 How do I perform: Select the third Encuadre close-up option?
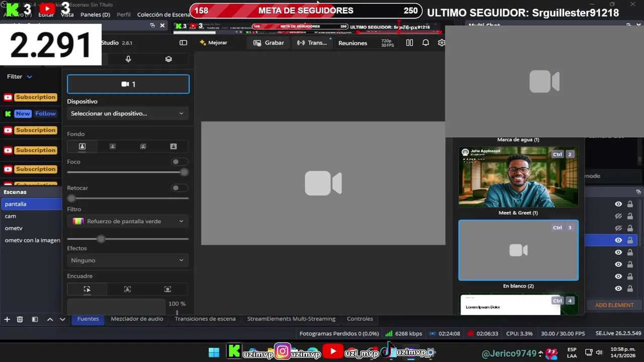point(168,289)
